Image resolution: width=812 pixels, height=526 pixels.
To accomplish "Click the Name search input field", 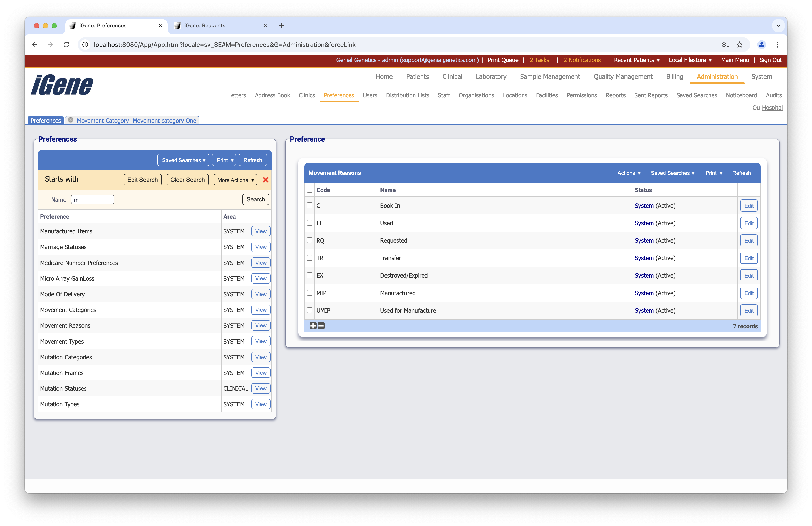I will pos(92,200).
